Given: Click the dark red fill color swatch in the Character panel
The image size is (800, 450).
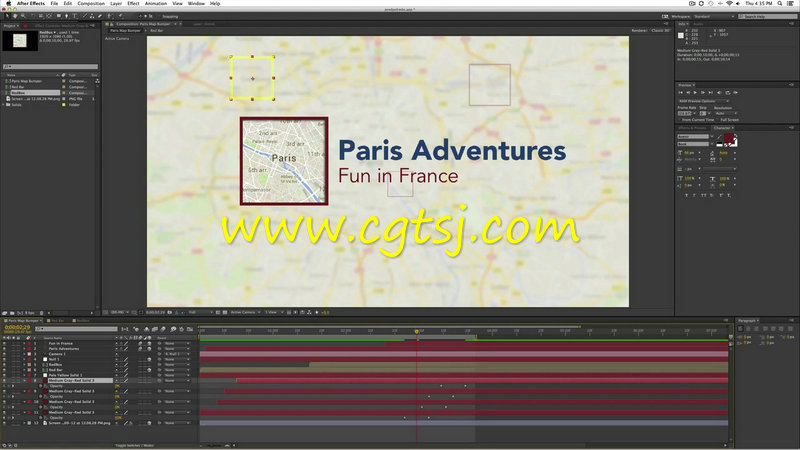Looking at the screenshot, I should [729, 138].
